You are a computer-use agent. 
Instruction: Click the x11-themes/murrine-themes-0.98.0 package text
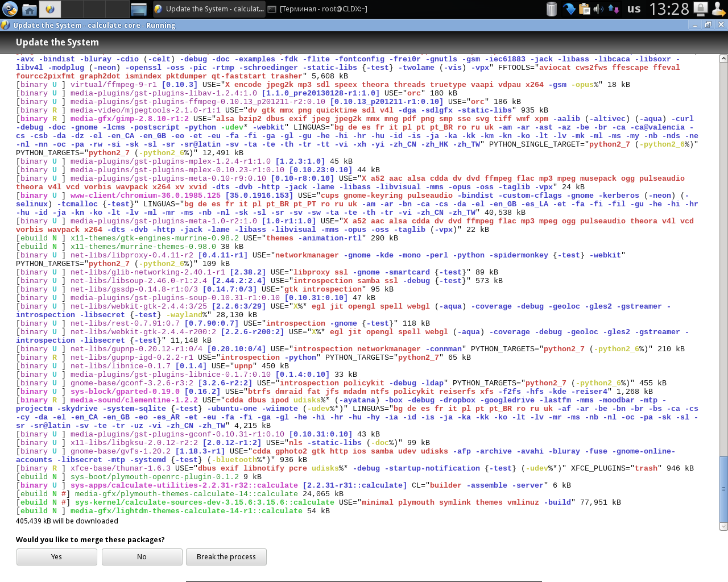pyautogui.click(x=143, y=247)
